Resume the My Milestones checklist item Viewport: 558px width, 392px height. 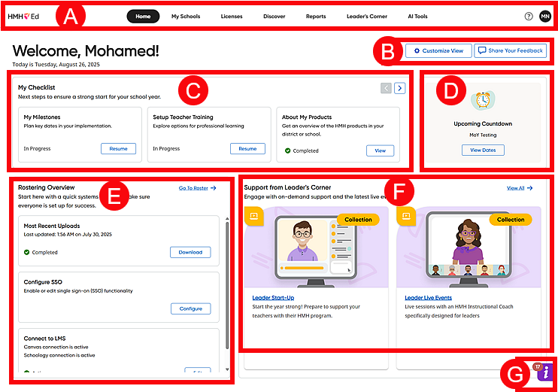[x=119, y=148]
